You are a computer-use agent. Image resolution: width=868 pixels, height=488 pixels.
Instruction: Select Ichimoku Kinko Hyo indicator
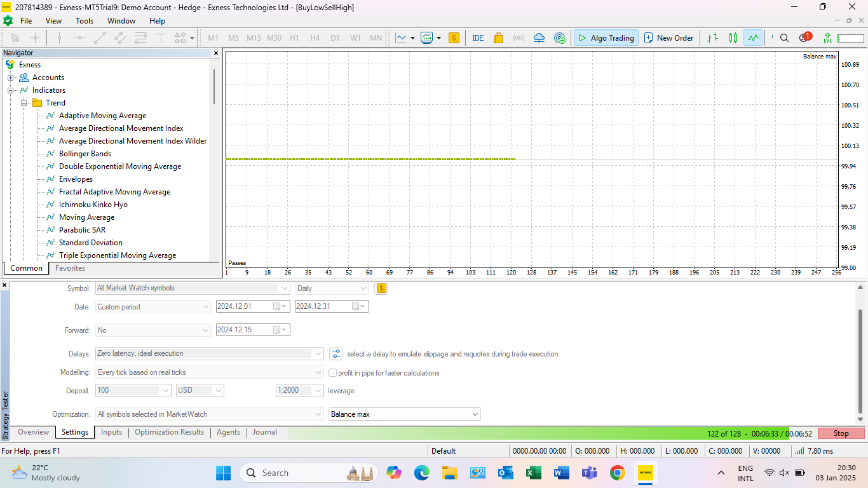[93, 205]
